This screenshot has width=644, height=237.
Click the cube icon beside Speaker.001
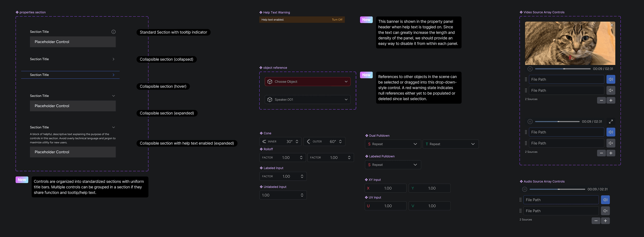pyautogui.click(x=270, y=99)
